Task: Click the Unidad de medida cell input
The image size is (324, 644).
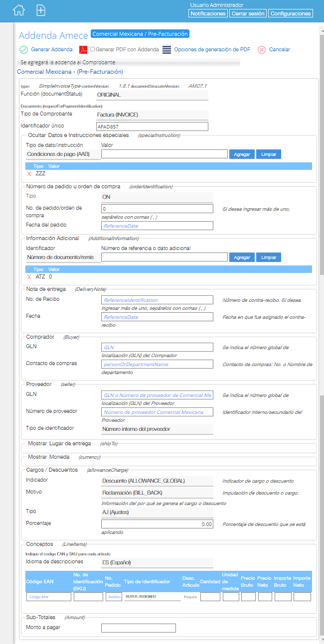Action: [x=231, y=597]
